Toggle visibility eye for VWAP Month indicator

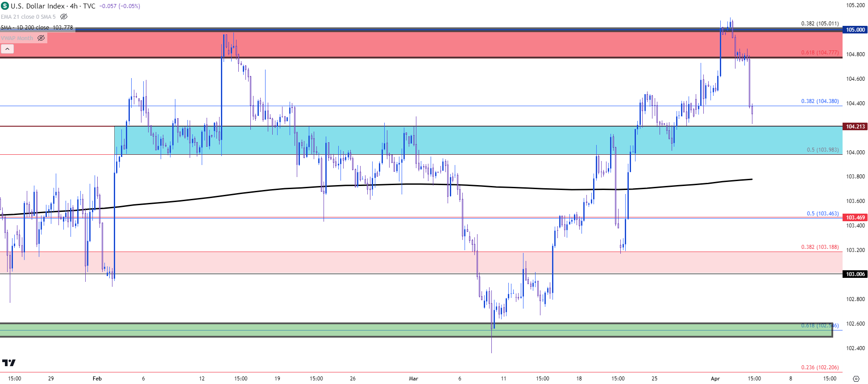pyautogui.click(x=41, y=38)
